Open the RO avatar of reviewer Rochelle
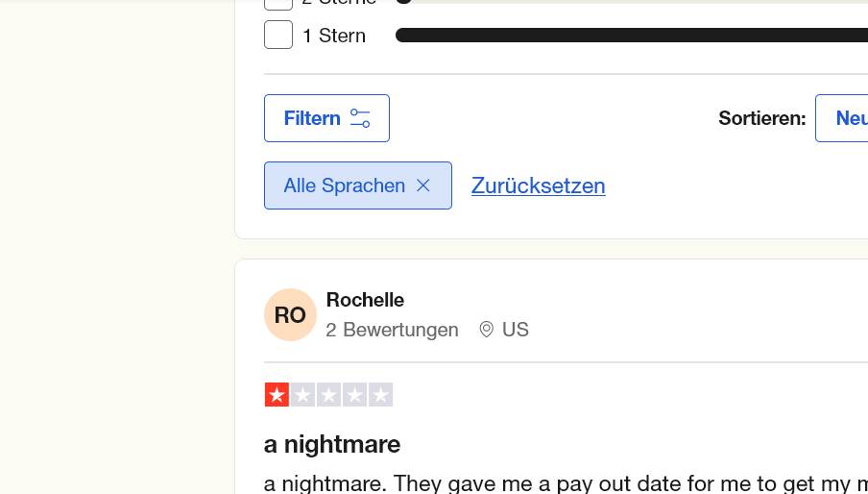Image resolution: width=868 pixels, height=494 pixels. [290, 315]
